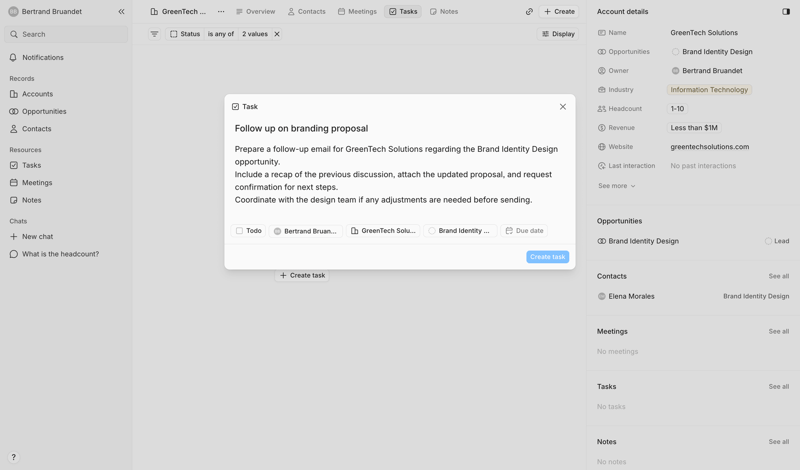Open the Display options dropdown

[x=558, y=34]
